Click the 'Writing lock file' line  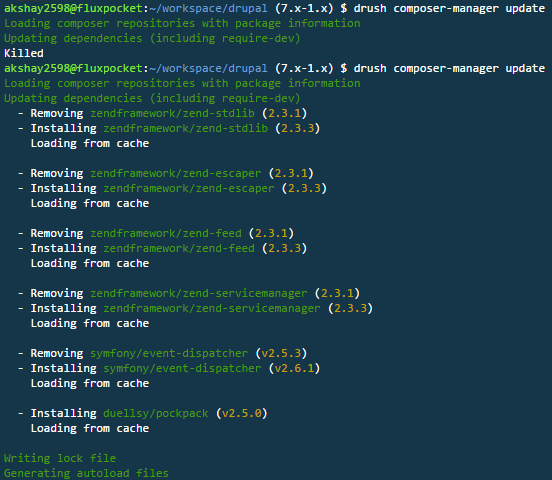pos(60,458)
